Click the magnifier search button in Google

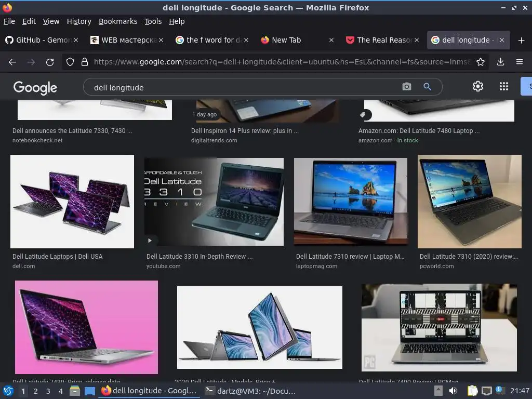(x=427, y=87)
